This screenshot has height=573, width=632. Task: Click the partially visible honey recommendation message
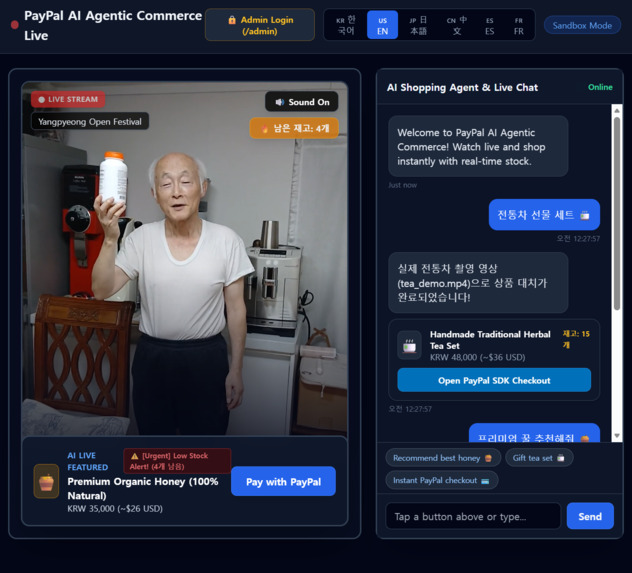tap(534, 433)
